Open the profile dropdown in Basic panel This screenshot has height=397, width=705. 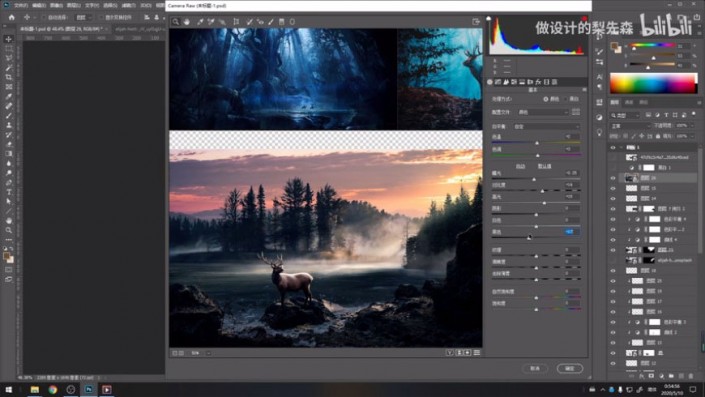tap(543, 112)
